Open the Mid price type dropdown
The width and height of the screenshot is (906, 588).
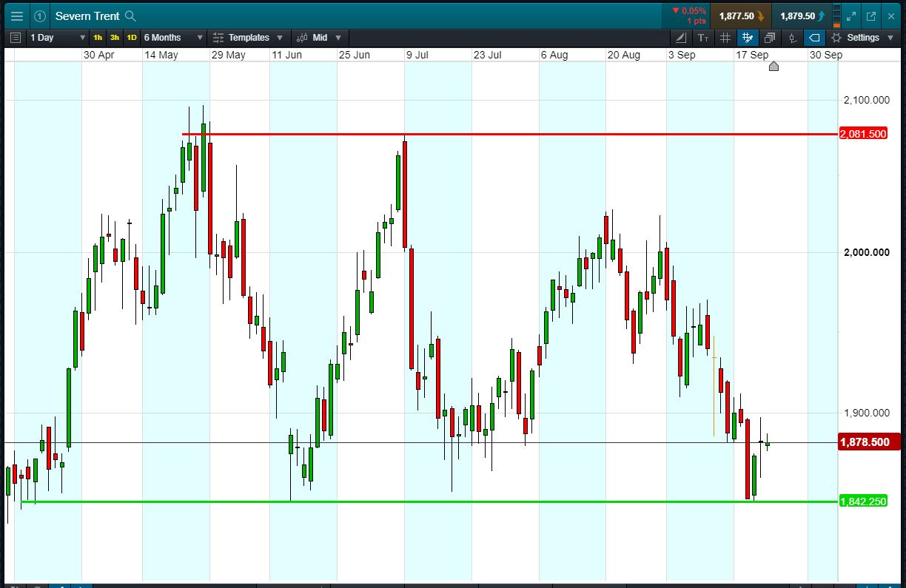tap(321, 38)
